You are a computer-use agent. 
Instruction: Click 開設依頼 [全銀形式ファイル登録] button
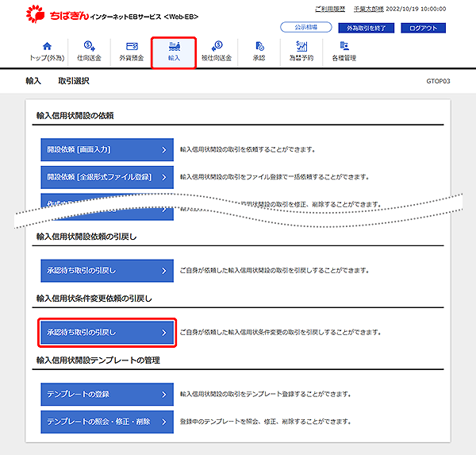coord(107,177)
